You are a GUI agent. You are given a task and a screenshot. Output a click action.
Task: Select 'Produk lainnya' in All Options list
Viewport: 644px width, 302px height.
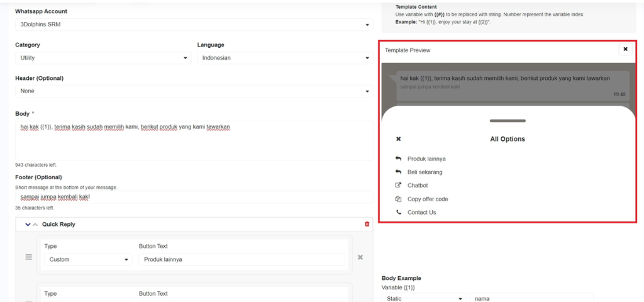point(426,159)
